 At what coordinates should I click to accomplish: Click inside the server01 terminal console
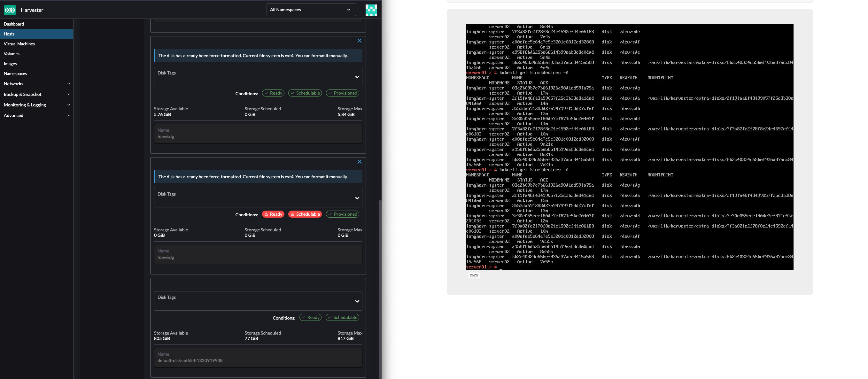[630, 147]
